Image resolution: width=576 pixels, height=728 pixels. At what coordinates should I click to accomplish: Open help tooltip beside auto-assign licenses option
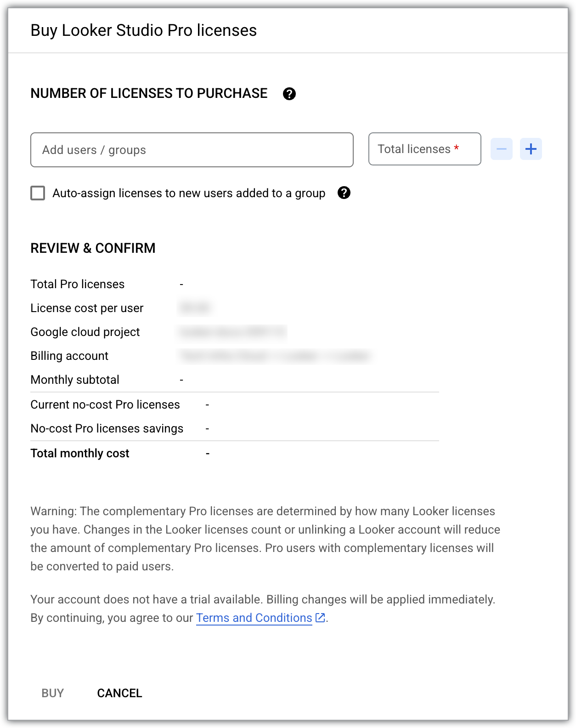tap(344, 193)
